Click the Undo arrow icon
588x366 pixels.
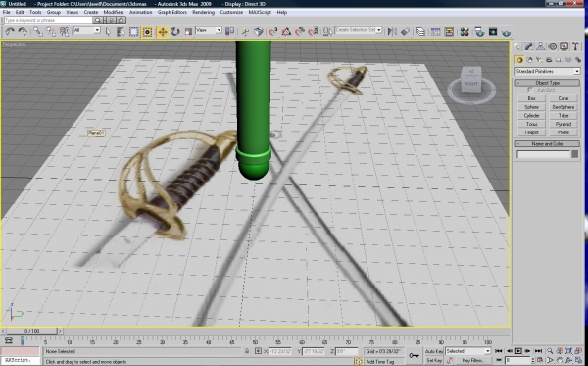[10, 32]
